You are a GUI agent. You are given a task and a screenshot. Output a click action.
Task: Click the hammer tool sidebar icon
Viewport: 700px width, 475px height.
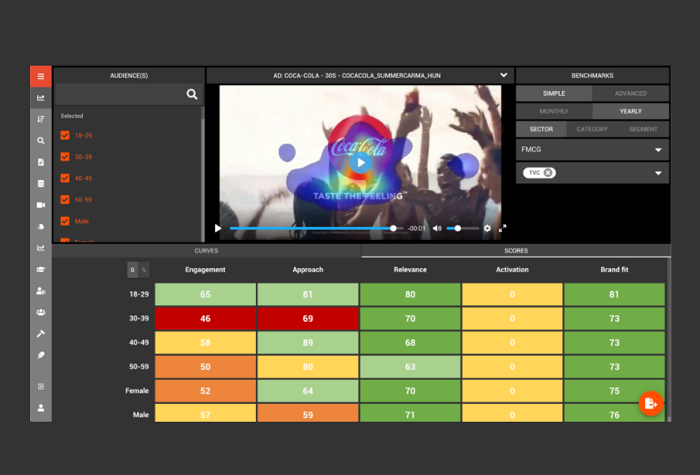click(41, 333)
